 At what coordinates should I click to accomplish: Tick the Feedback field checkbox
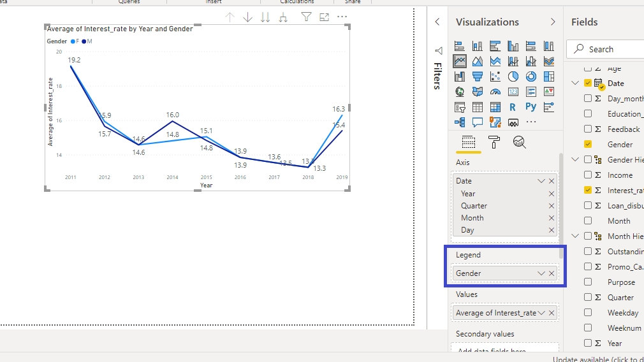[588, 129]
